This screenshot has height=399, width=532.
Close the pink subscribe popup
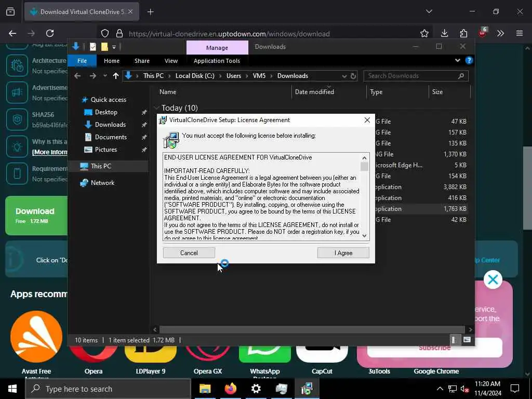click(x=493, y=280)
